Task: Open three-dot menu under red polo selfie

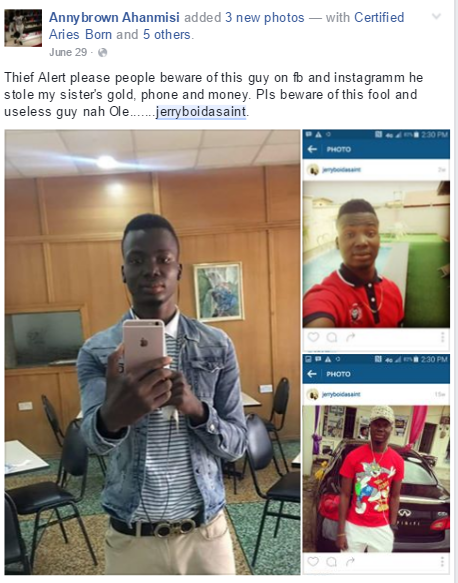Action: (x=442, y=337)
